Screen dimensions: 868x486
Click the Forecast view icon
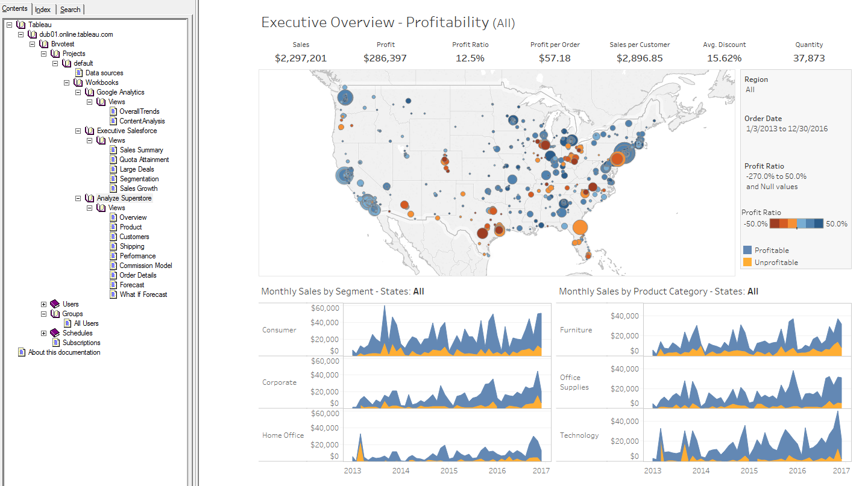pos(113,284)
